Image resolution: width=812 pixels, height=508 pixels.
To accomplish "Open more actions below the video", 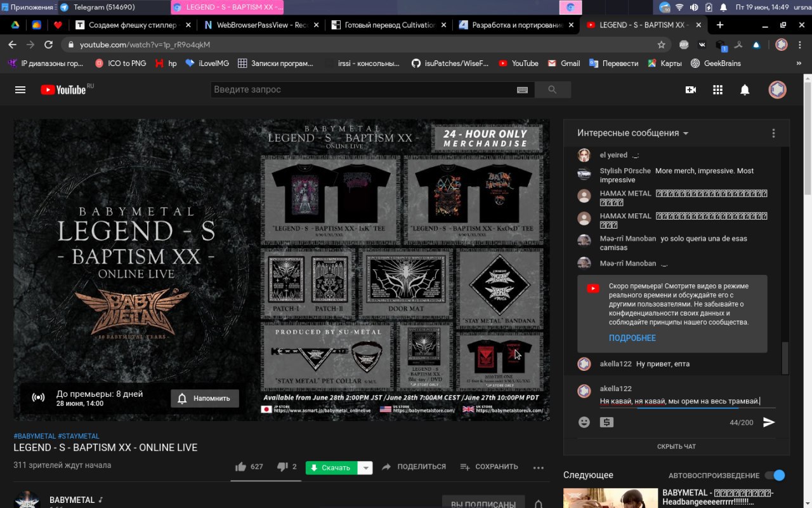I will click(539, 467).
